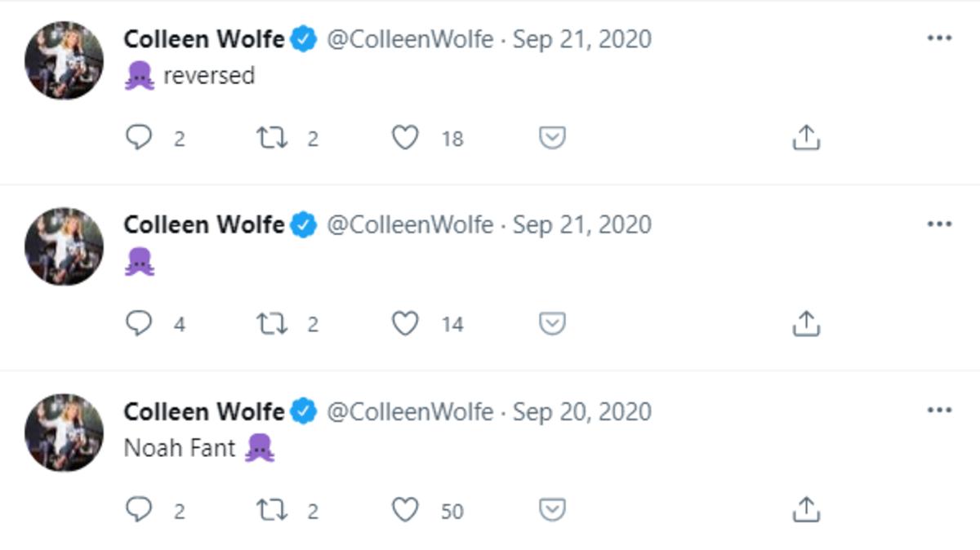Share the octopus-only tweet
The height and width of the screenshot is (550, 980).
coord(805,324)
